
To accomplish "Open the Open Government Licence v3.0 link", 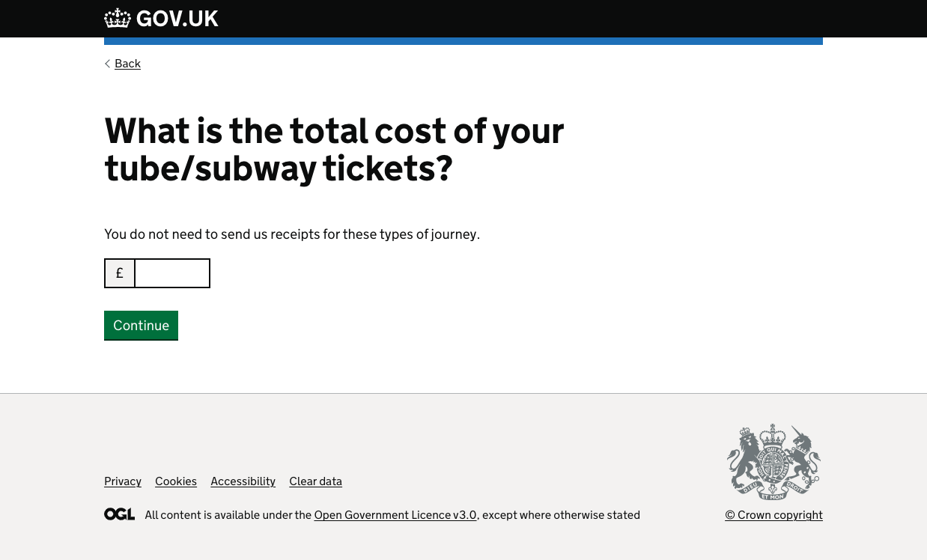I will click(x=395, y=515).
